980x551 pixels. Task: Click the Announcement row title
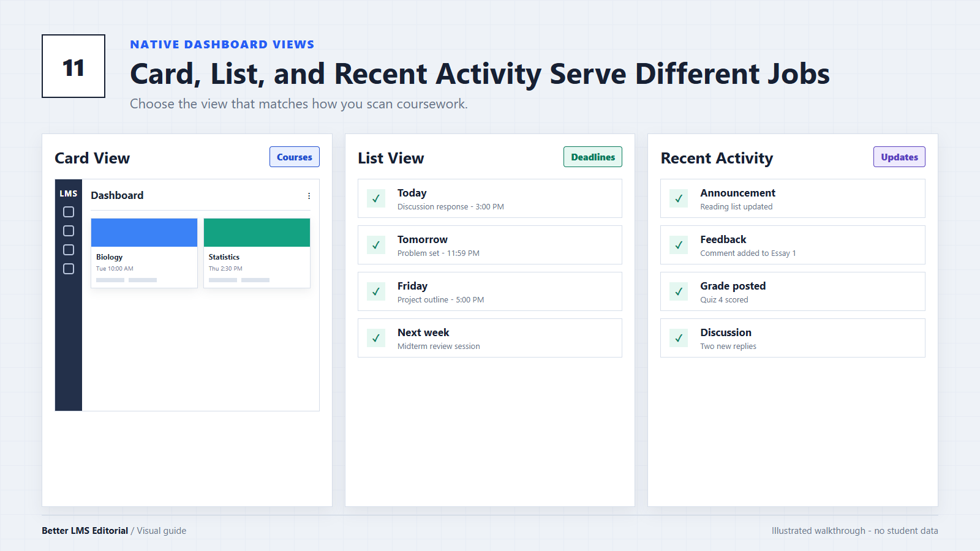(738, 193)
